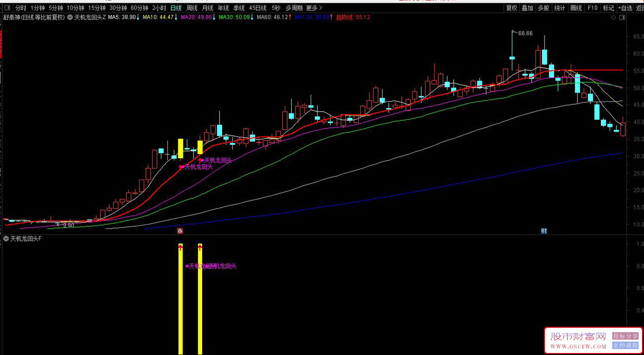Toggle the right side panel icon

pos(623,17)
